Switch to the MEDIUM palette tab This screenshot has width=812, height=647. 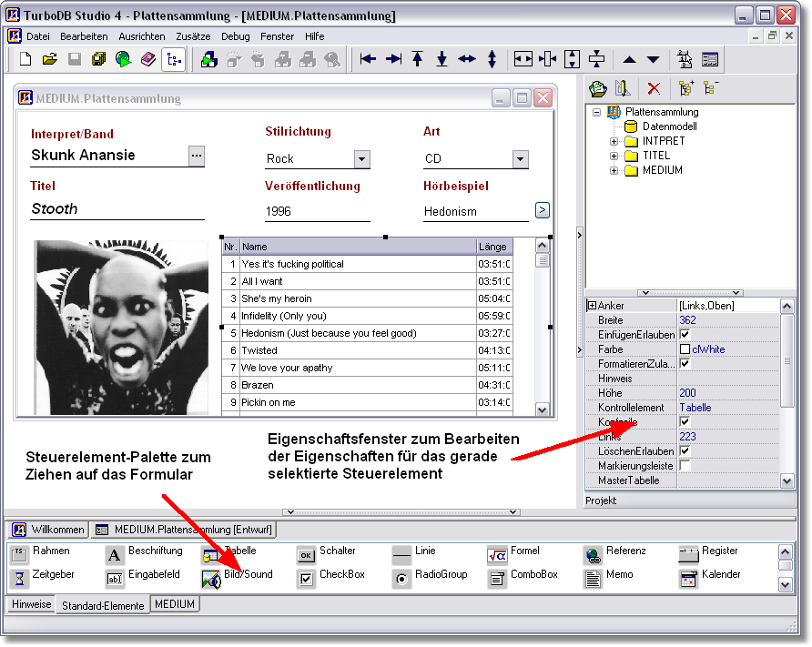coord(175,604)
